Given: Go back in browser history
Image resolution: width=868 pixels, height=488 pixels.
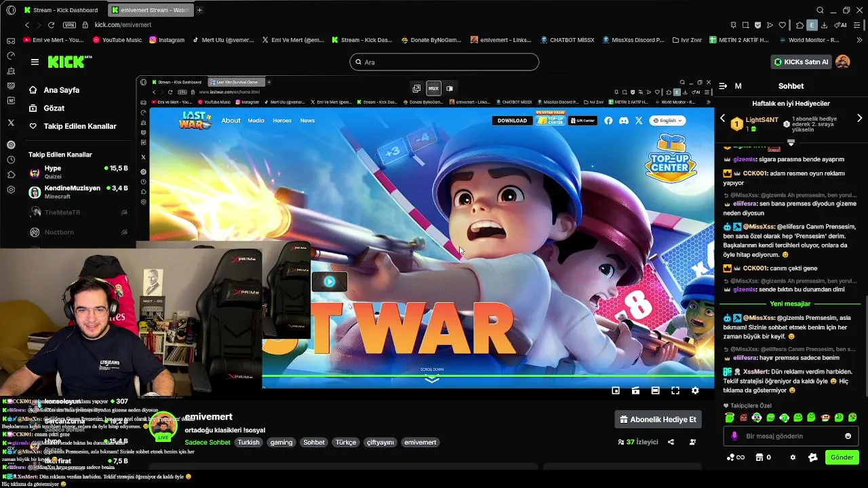Looking at the screenshot, I should [27, 25].
